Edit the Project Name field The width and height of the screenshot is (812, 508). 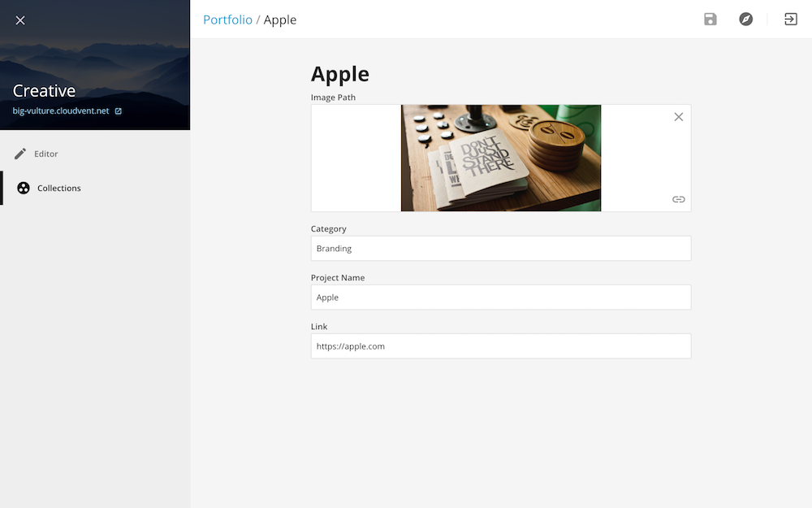point(501,297)
